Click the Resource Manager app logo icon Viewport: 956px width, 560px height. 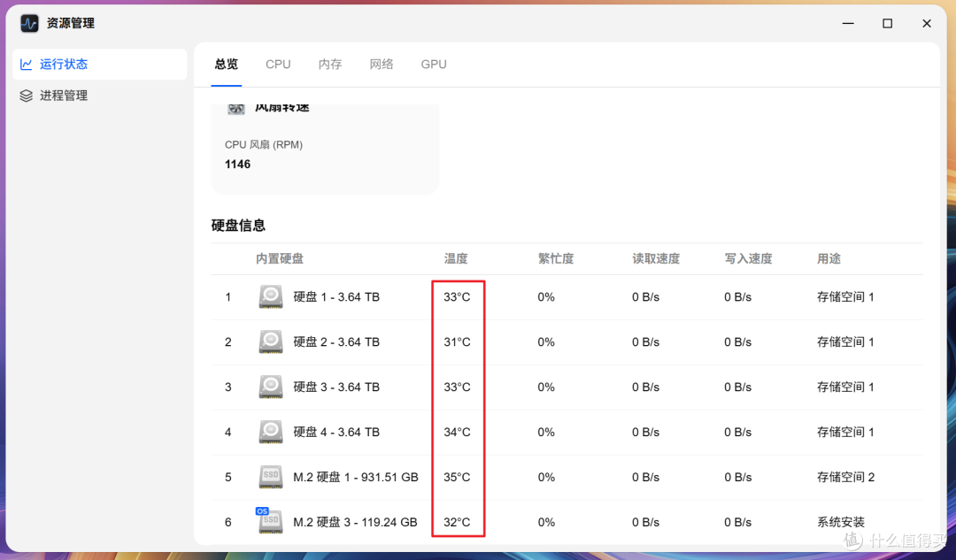point(29,23)
